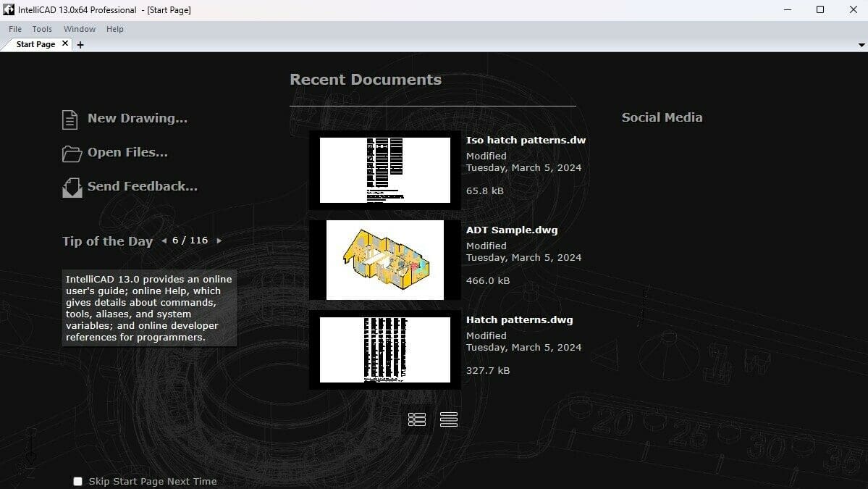Enable Skip Start Page Next Time checkbox
This screenshot has width=868, height=489.
(78, 482)
